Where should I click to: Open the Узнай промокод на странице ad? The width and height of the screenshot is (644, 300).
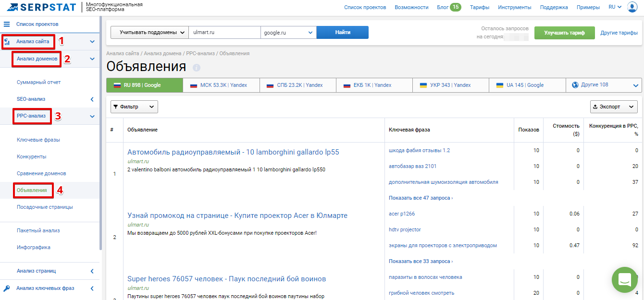click(x=237, y=216)
